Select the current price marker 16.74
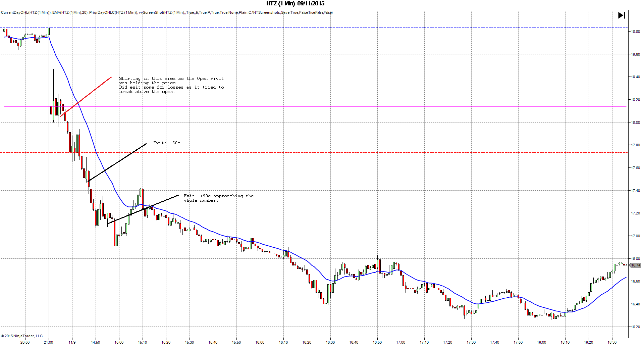This screenshot has width=644, height=347. (635, 265)
